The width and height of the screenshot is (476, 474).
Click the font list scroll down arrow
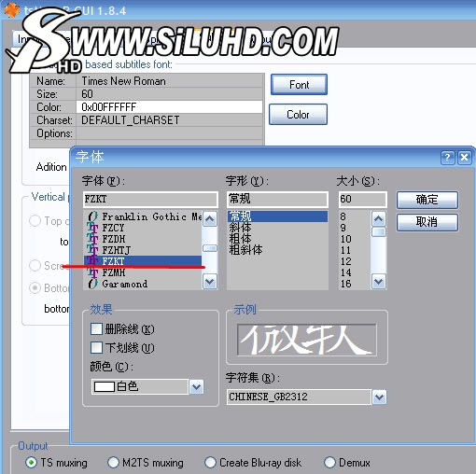tap(210, 282)
